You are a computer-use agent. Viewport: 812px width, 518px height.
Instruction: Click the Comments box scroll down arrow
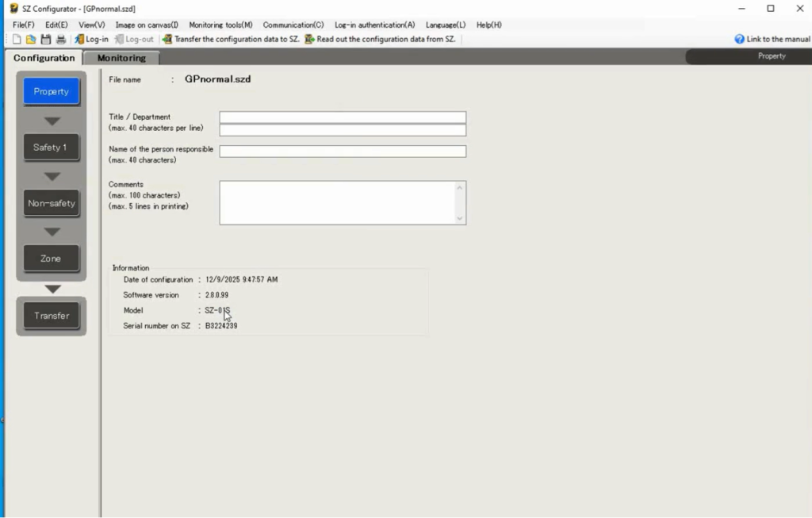point(459,218)
